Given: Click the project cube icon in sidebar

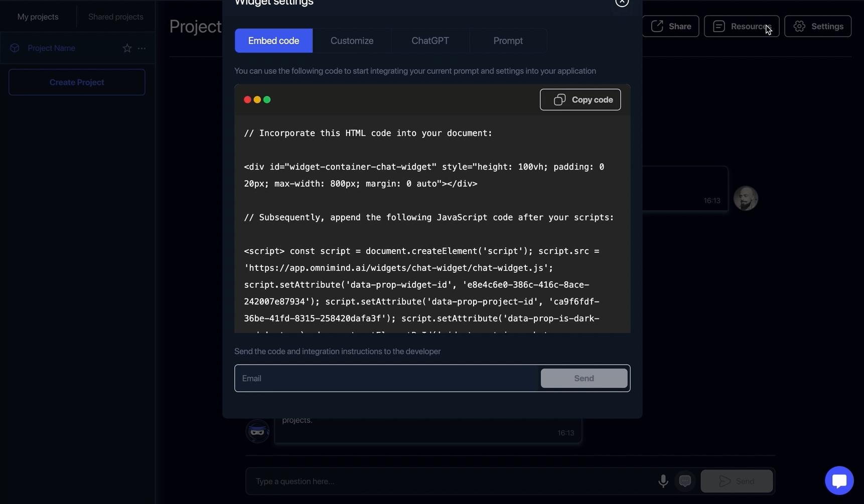Looking at the screenshot, I should pos(15,48).
